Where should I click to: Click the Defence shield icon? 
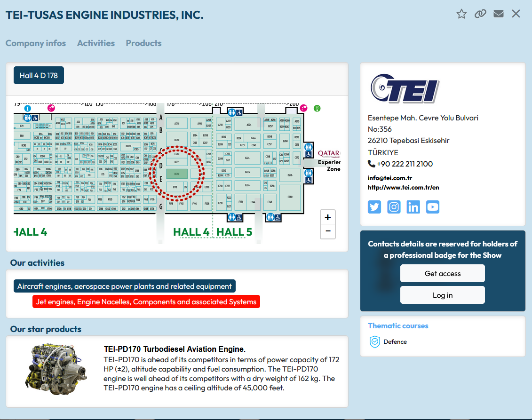374,341
